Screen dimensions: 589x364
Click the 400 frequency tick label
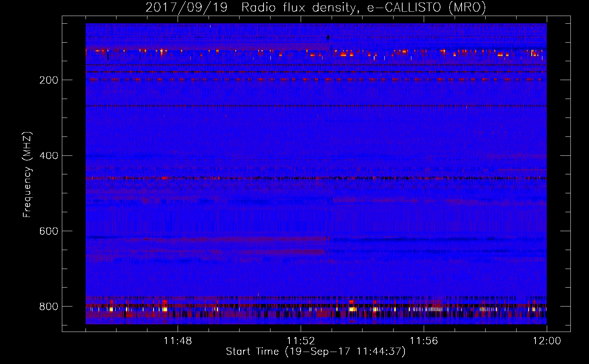(49, 156)
